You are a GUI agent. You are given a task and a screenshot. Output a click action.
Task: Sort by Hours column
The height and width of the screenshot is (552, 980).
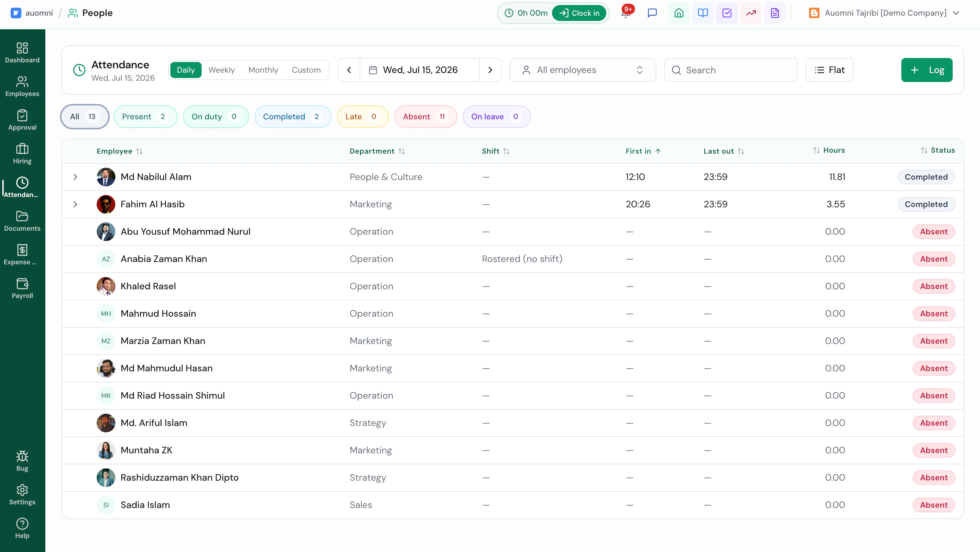tap(829, 150)
